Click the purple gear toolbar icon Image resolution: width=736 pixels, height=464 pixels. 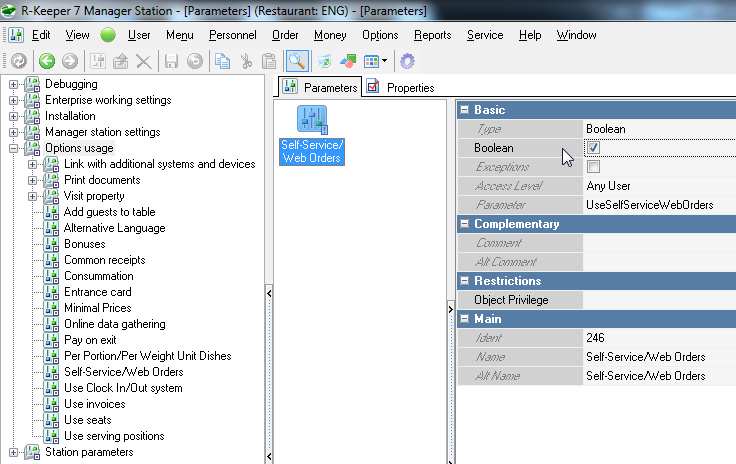tap(407, 61)
